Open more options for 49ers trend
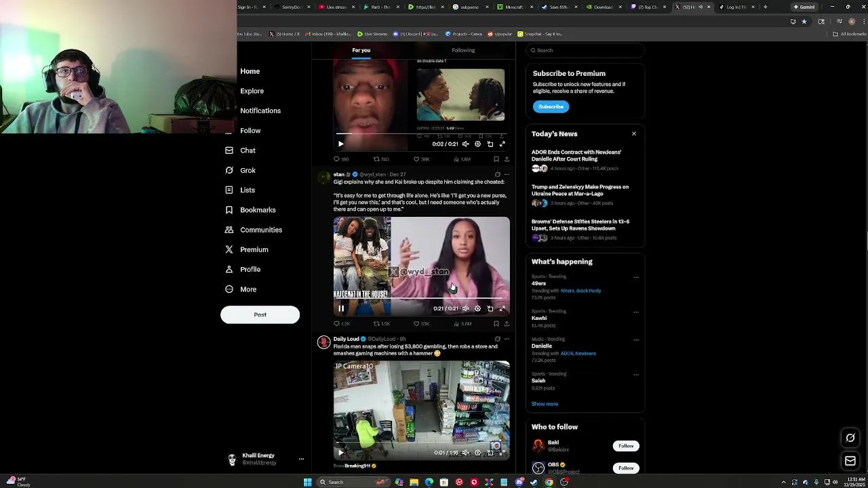 point(635,277)
